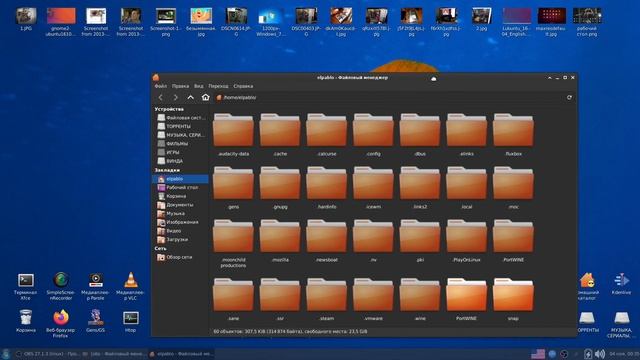Screen dimensions: 640x360
Task: Select the .cache folder
Action: pyautogui.click(x=280, y=135)
